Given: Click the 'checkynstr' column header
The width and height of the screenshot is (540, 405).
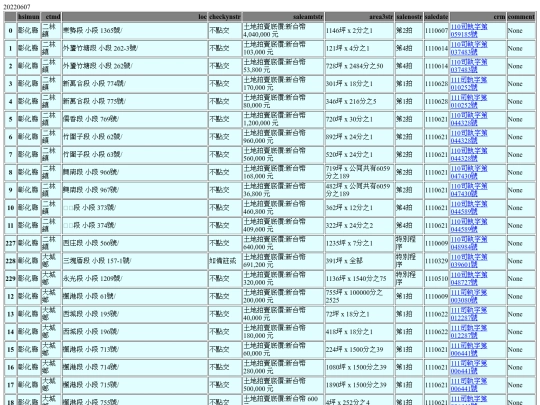Looking at the screenshot, I should click(x=225, y=17).
